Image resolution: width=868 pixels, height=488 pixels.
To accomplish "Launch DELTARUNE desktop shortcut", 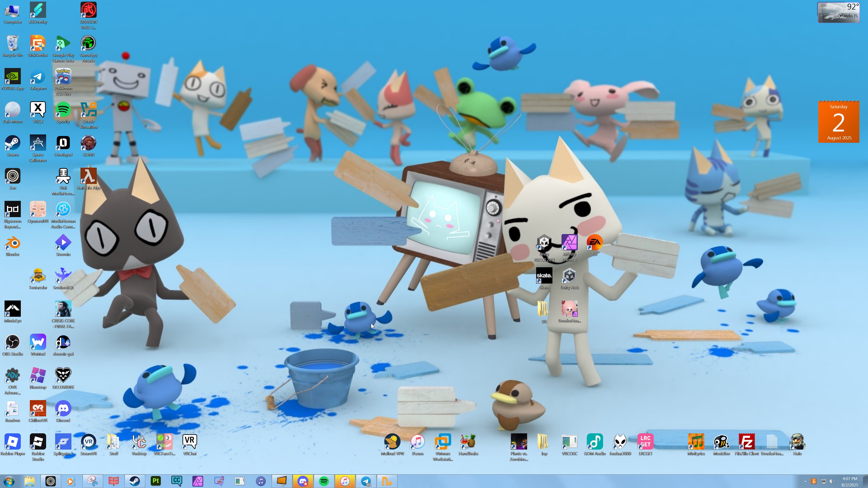I will click(x=63, y=378).
